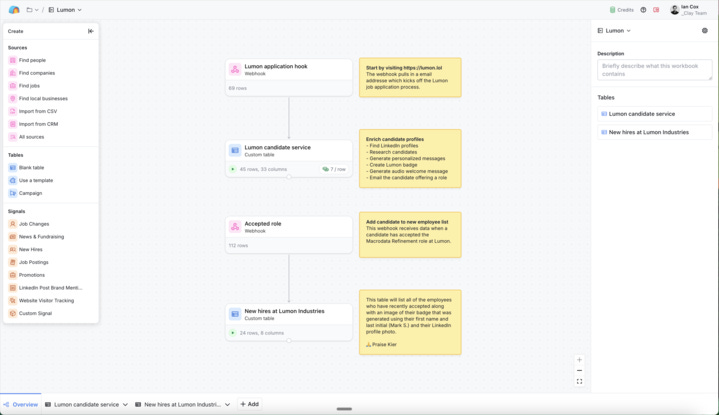The height and width of the screenshot is (415, 719).
Task: Select the Enrich candidate profiles sticky note
Action: coord(410,159)
